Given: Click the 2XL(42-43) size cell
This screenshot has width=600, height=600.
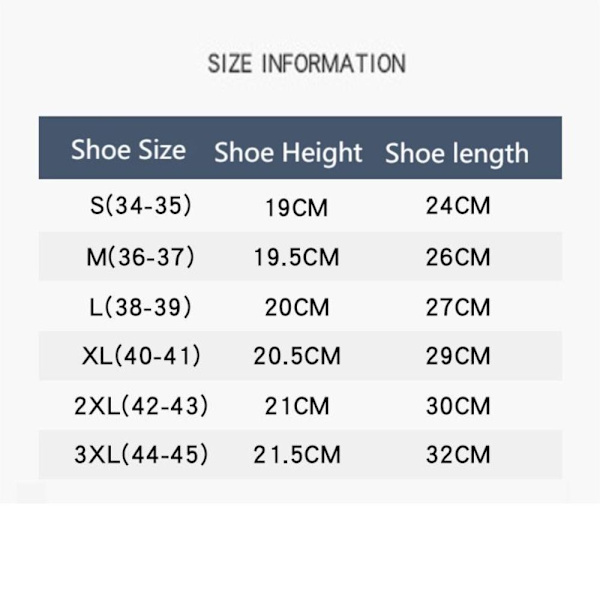Looking at the screenshot, I should (140, 405).
